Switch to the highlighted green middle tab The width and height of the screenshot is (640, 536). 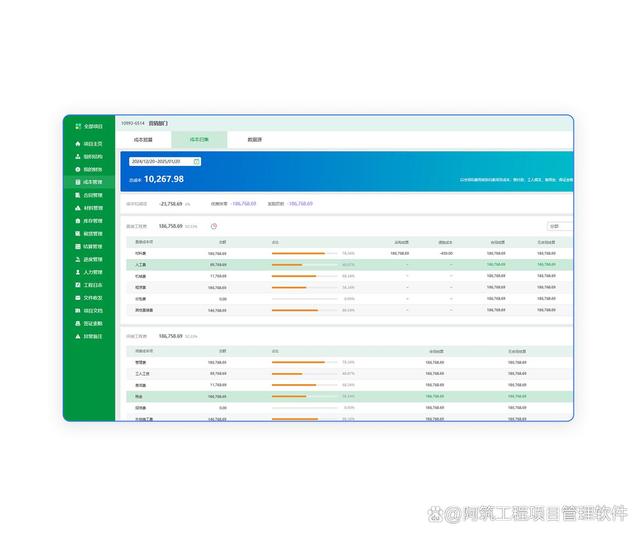point(199,140)
